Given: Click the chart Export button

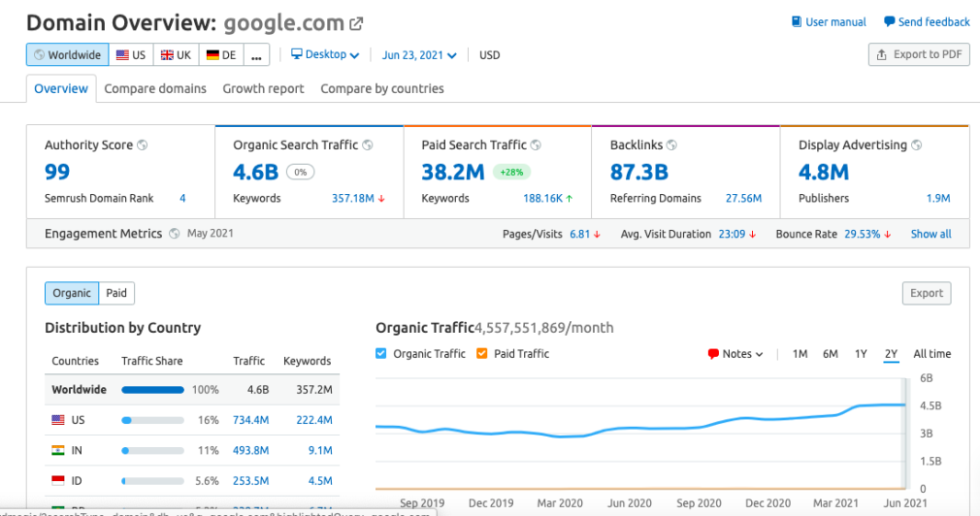Looking at the screenshot, I should pos(927,293).
